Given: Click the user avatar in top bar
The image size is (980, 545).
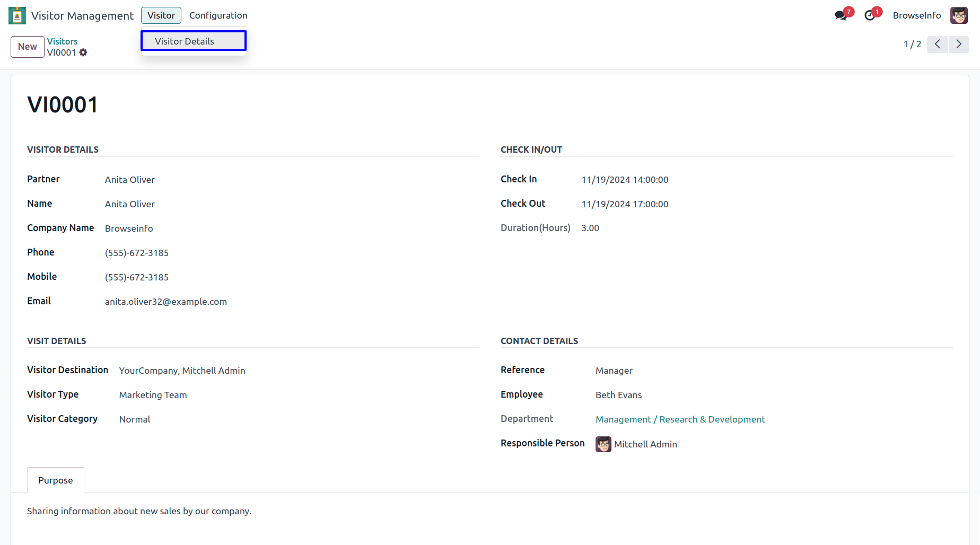Looking at the screenshot, I should 959,15.
